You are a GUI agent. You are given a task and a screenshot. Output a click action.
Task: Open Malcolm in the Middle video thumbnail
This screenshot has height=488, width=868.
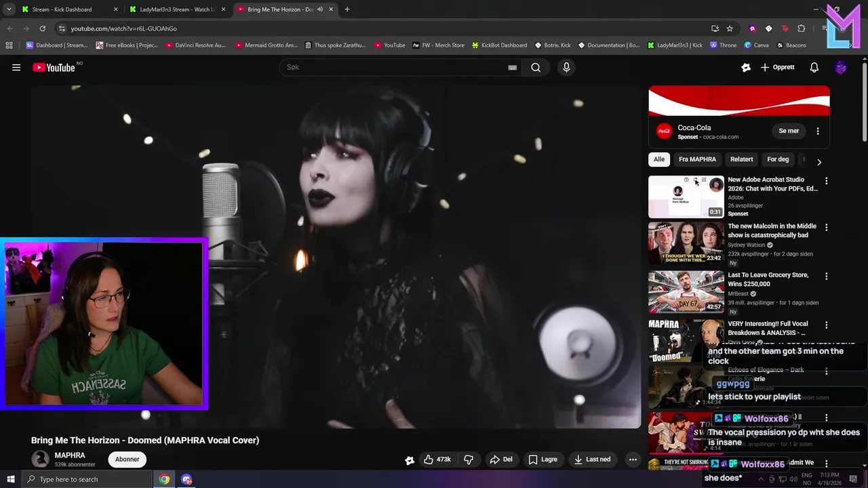tap(686, 243)
